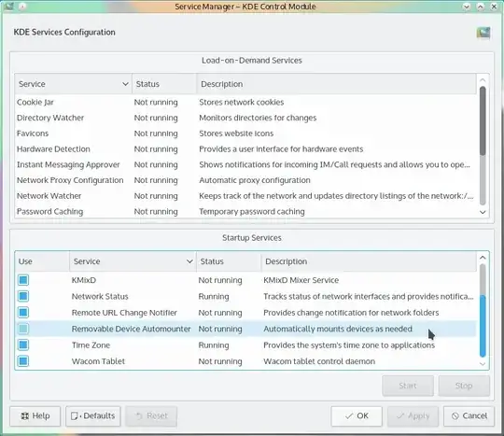Toggle the Wacom Tablet checkbox
This screenshot has width=504, height=436.
point(23,361)
